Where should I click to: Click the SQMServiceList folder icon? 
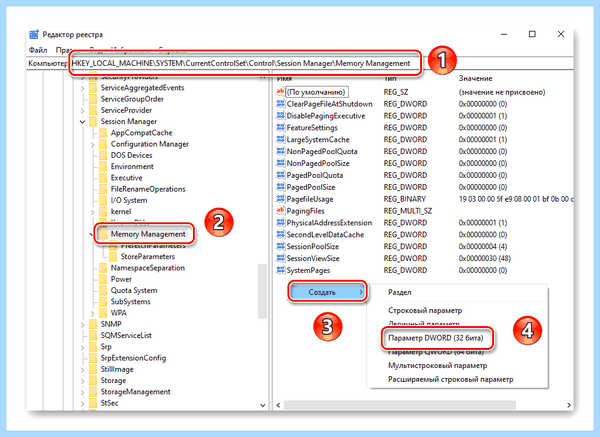click(93, 335)
